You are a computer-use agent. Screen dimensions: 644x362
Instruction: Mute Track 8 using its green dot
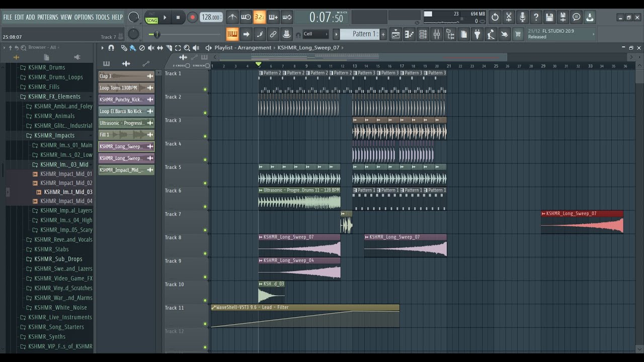(205, 253)
